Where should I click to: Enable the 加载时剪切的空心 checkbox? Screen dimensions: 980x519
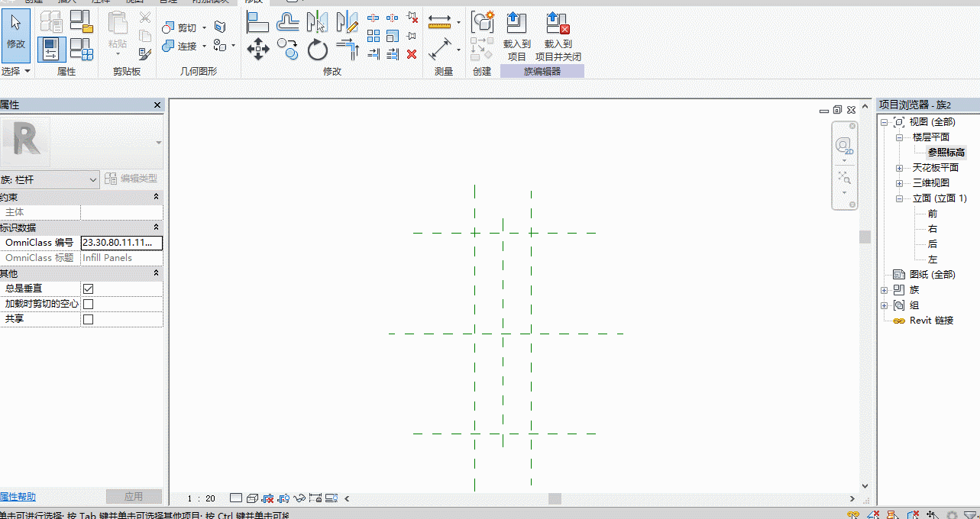(x=88, y=304)
